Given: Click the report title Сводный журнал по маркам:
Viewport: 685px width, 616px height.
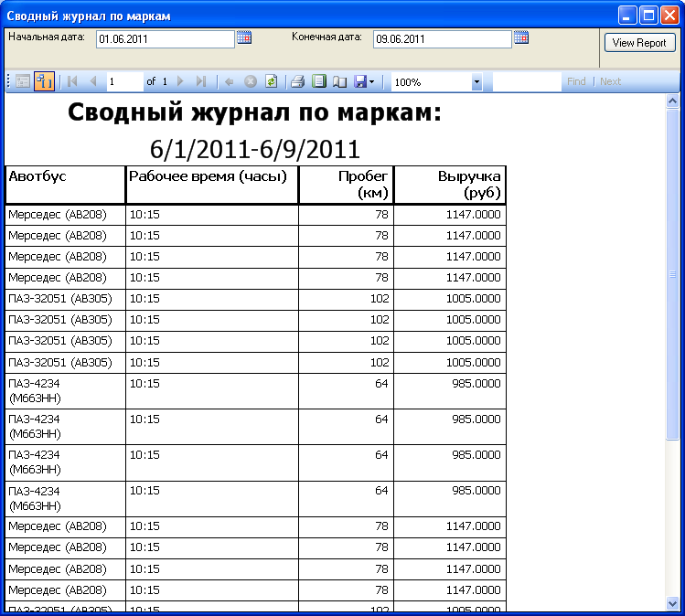Looking at the screenshot, I should (254, 112).
